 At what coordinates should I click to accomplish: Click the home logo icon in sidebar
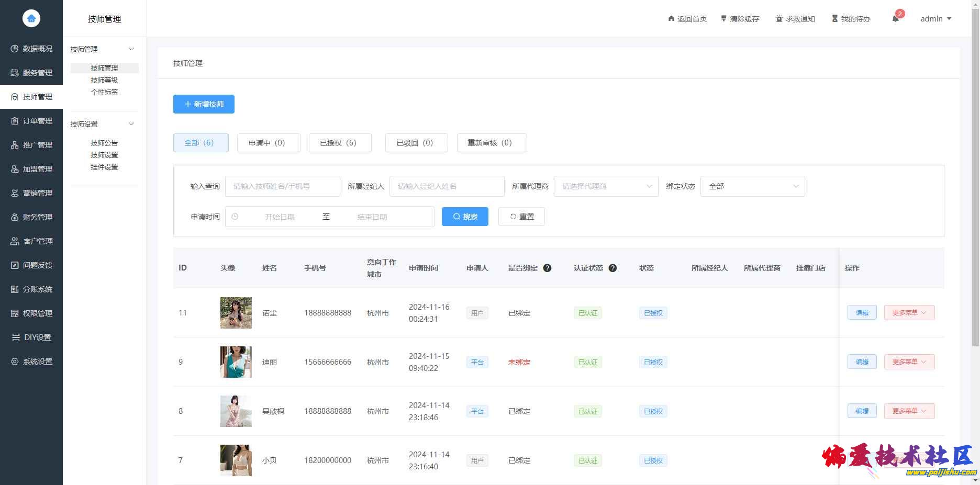[x=31, y=18]
